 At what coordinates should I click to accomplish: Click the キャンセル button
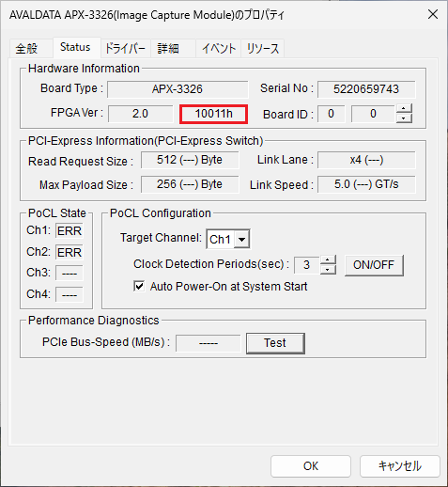[x=400, y=466]
